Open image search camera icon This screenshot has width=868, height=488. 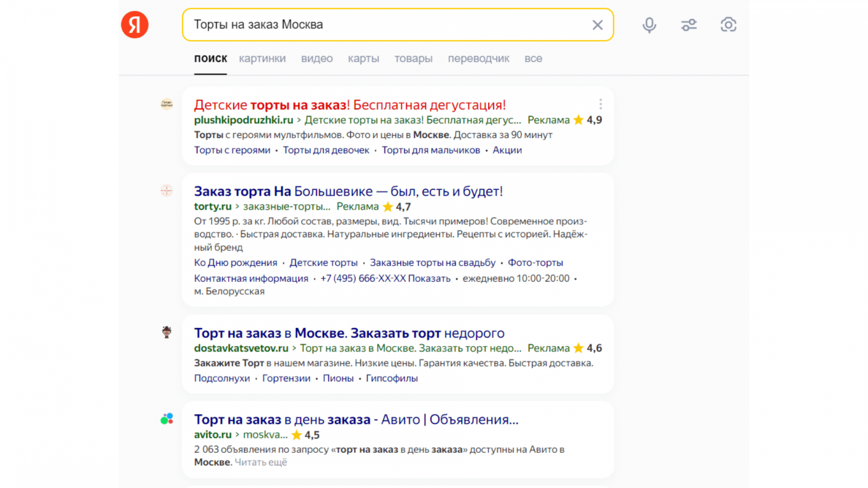tap(728, 25)
